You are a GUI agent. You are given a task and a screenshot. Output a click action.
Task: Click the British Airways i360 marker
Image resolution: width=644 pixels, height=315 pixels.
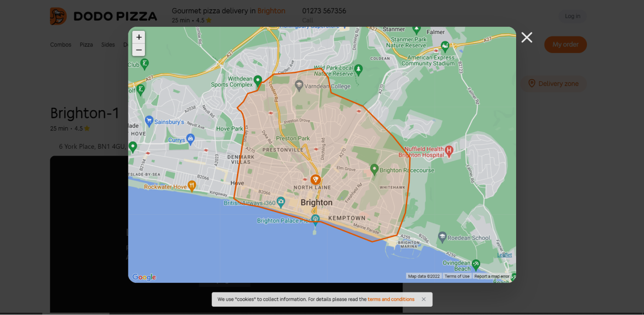[281, 202]
